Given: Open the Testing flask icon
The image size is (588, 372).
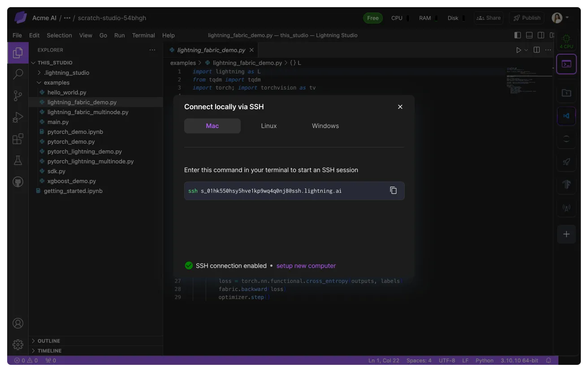Looking at the screenshot, I should [18, 160].
